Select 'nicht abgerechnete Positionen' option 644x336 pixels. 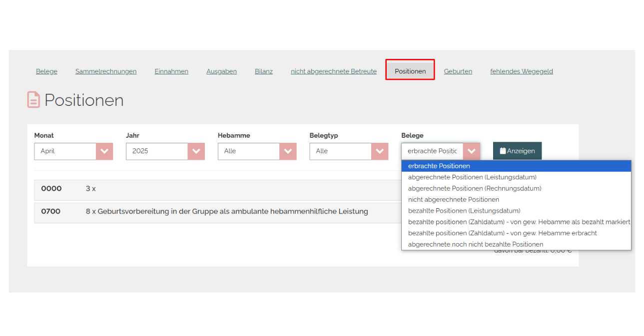(453, 200)
